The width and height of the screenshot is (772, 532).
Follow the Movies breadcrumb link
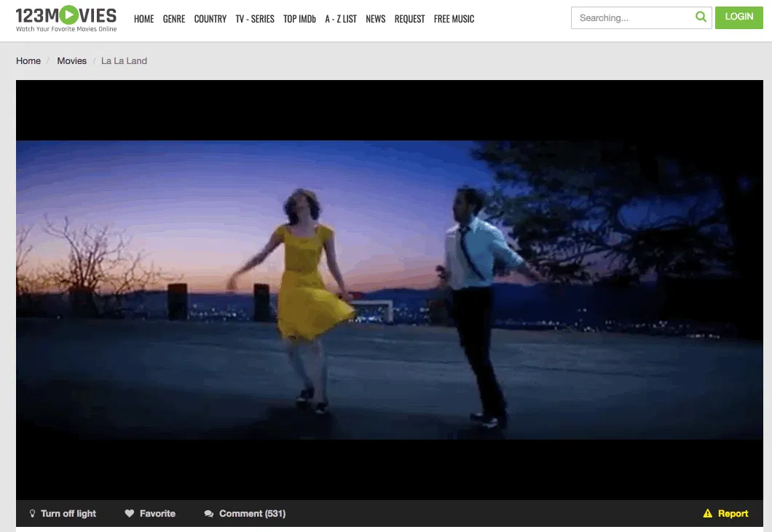coord(72,60)
